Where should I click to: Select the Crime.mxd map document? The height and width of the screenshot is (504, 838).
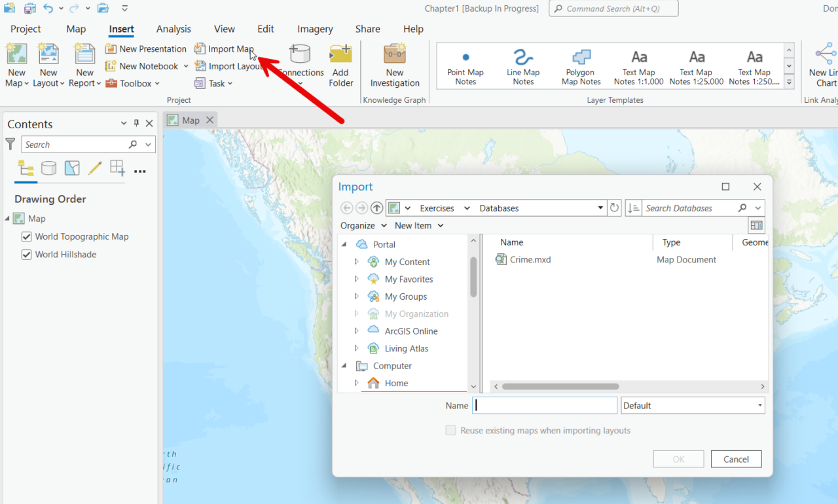(530, 260)
